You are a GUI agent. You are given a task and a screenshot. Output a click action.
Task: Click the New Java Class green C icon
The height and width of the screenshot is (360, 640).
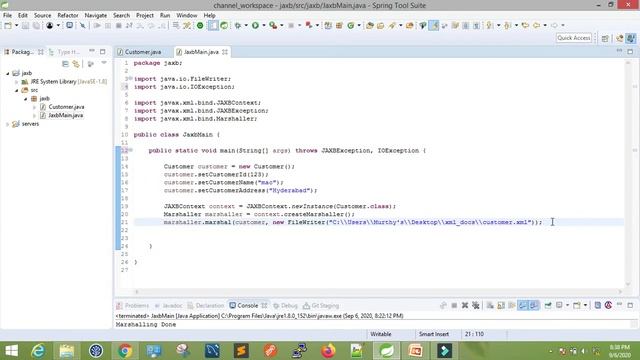click(x=351, y=25)
